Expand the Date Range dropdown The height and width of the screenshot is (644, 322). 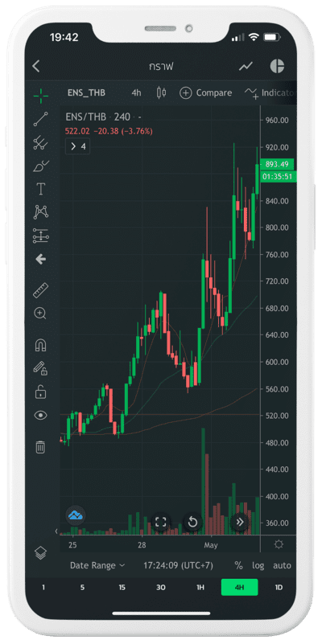click(97, 565)
